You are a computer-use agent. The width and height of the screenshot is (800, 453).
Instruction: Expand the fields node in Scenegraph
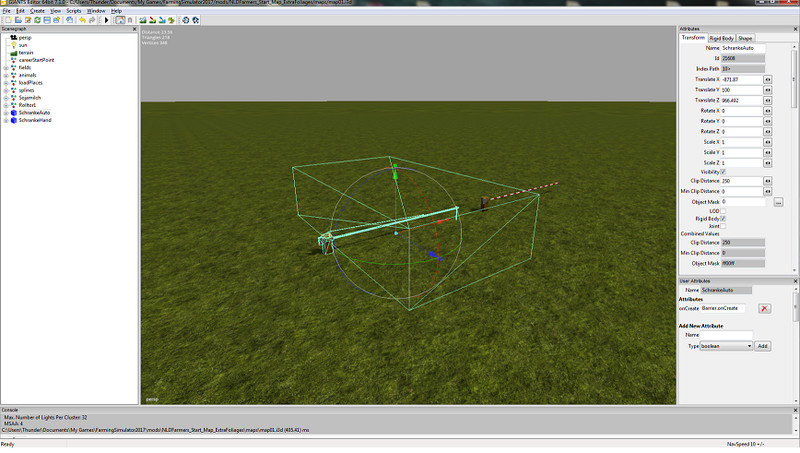click(x=6, y=67)
